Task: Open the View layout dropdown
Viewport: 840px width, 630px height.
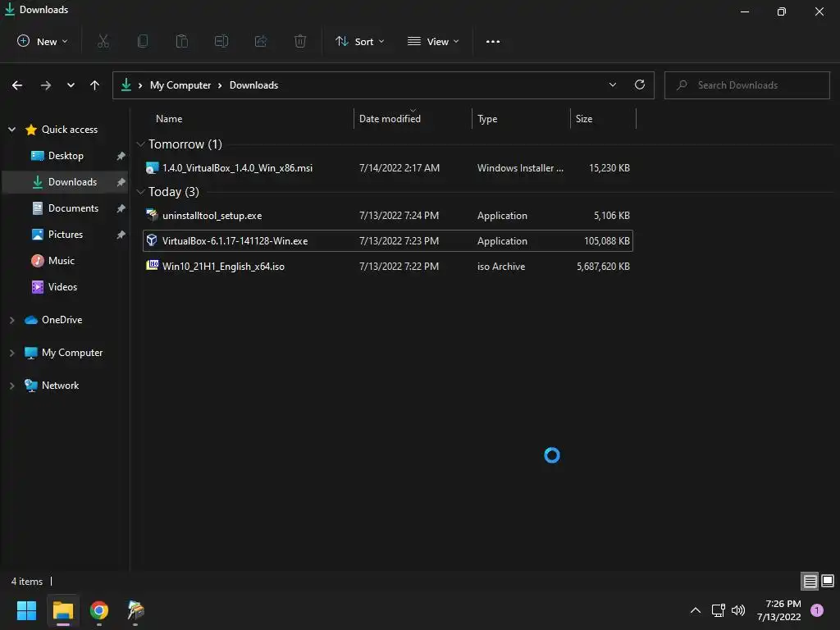Action: [433, 41]
